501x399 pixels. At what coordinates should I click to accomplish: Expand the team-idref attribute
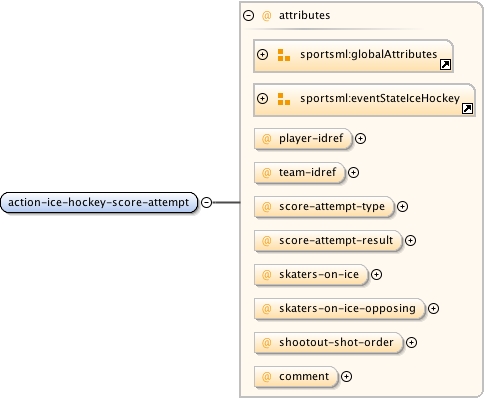pyautogui.click(x=353, y=172)
